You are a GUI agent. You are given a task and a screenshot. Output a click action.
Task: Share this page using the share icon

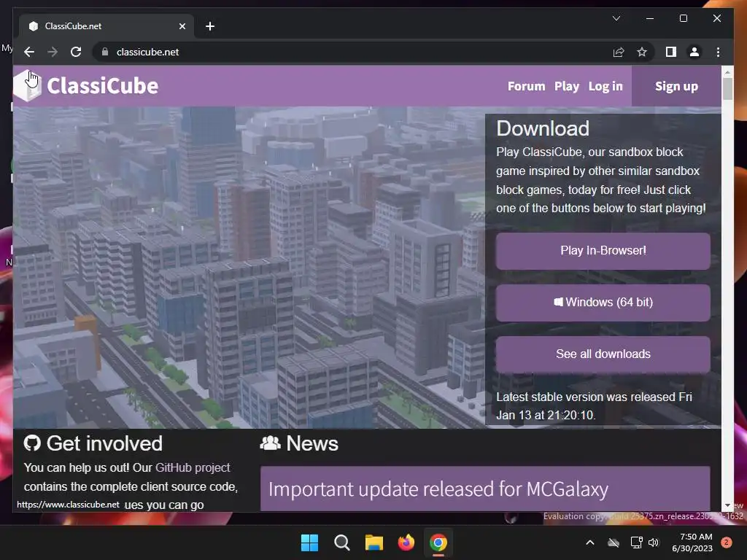point(619,52)
